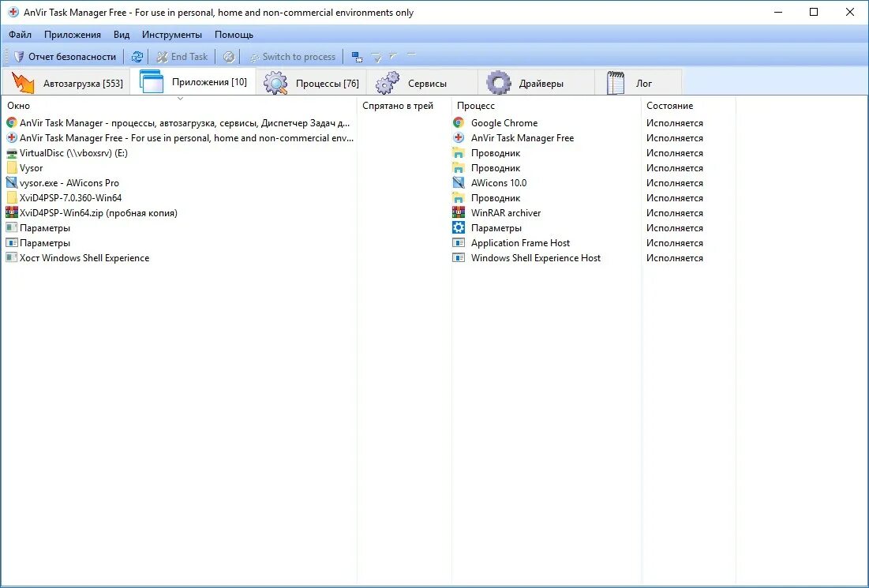869x588 pixels.
Task: Click Исполняется status in the Windows Shell Experience Host row
Action: 675,258
